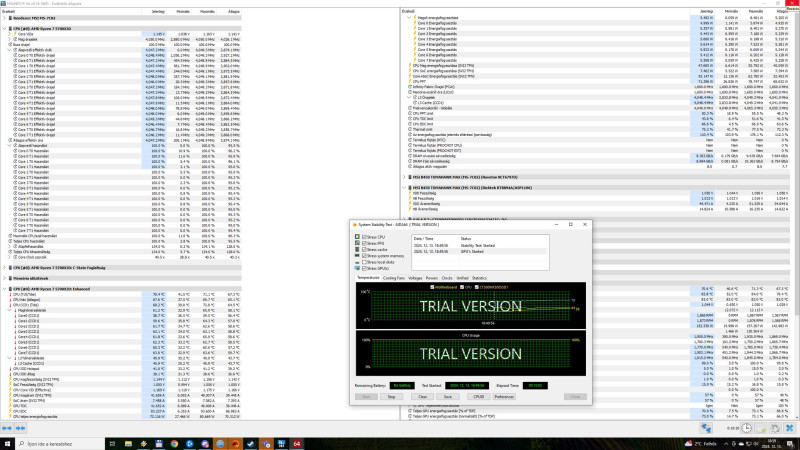800x450 pixels.
Task: Open Windows Start menu
Action: pyautogui.click(x=7, y=444)
